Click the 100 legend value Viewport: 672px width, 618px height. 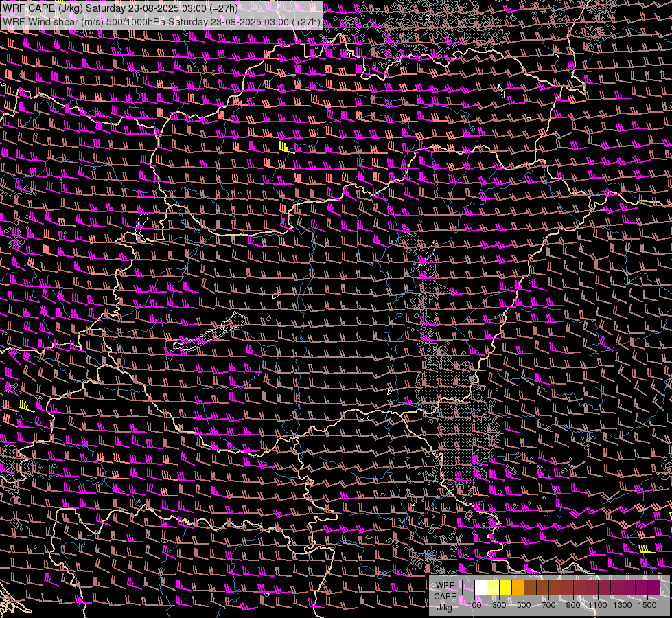coord(474,605)
